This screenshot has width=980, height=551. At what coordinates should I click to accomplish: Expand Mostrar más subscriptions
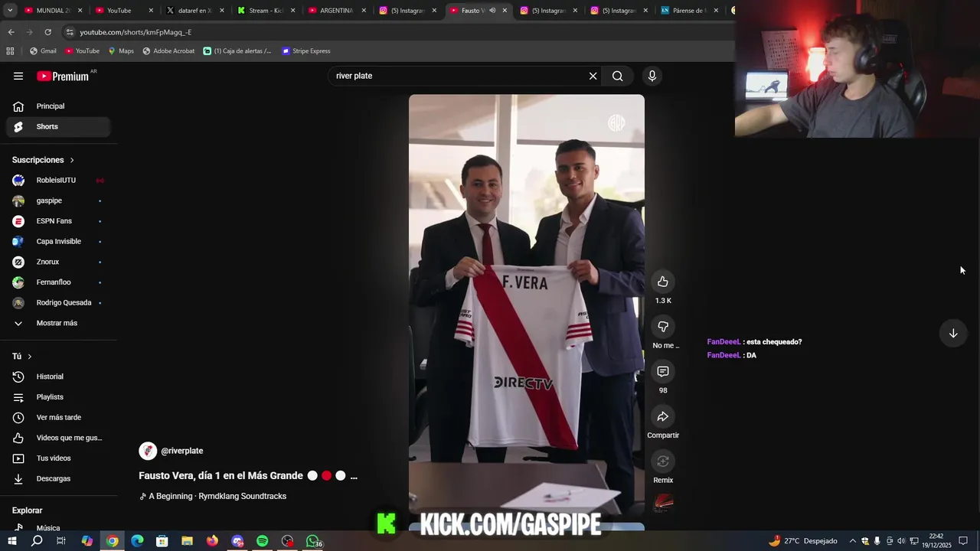(x=58, y=323)
